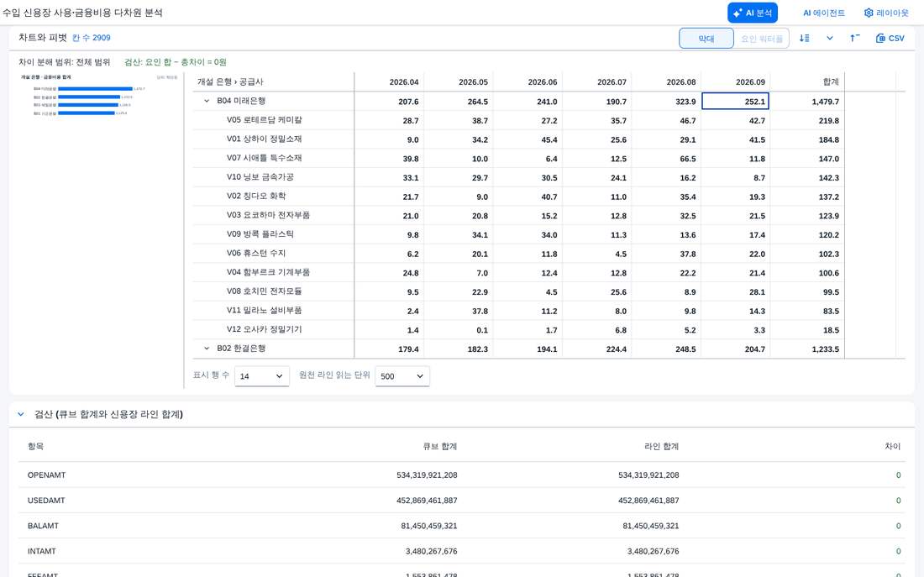This screenshot has height=577, width=924.
Task: Collapse the 검산 reconciliation section
Action: click(x=21, y=414)
